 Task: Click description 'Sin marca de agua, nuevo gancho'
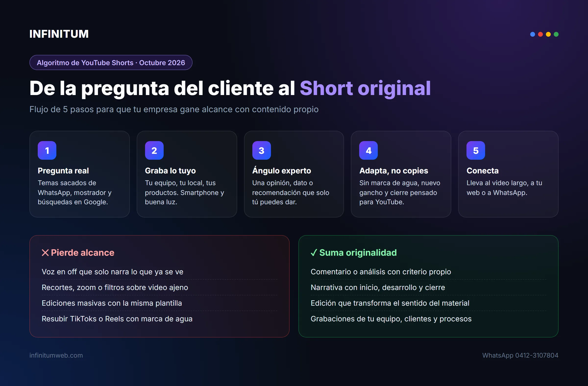tap(400, 192)
